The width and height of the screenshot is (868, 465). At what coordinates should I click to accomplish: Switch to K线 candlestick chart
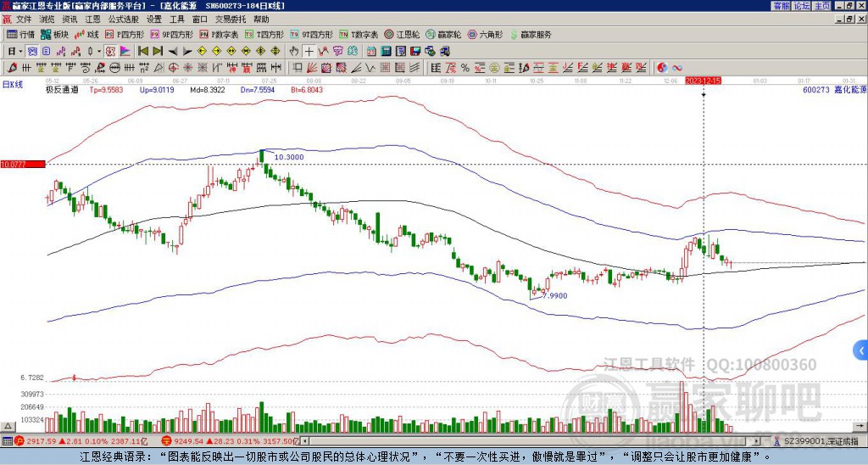coord(86,34)
